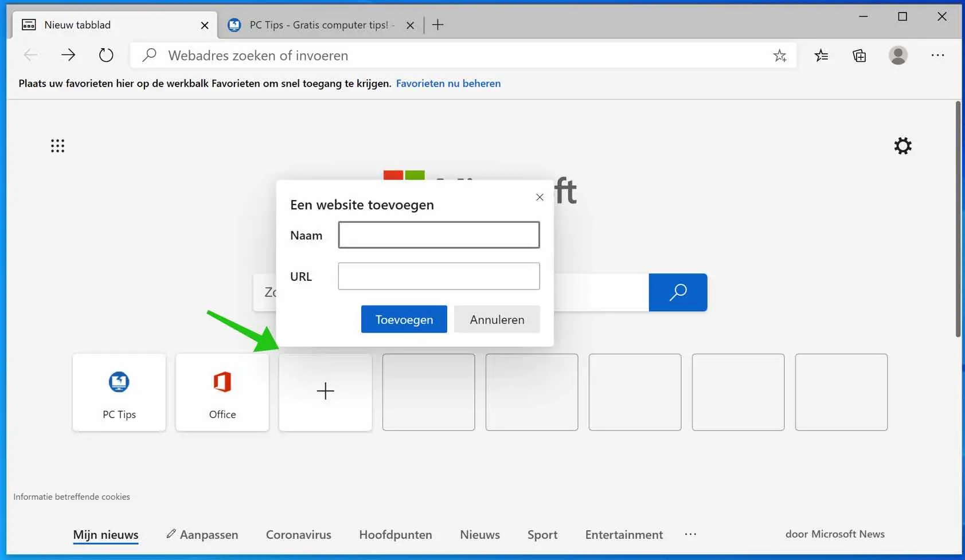Open the Favorites list icon
965x560 pixels.
pyautogui.click(x=821, y=56)
